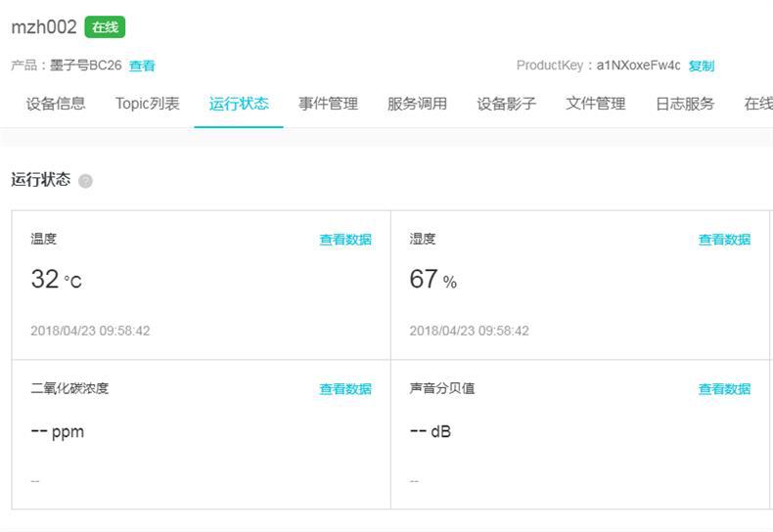
Task: Switch to the 设备影子 tab
Action: click(x=506, y=104)
